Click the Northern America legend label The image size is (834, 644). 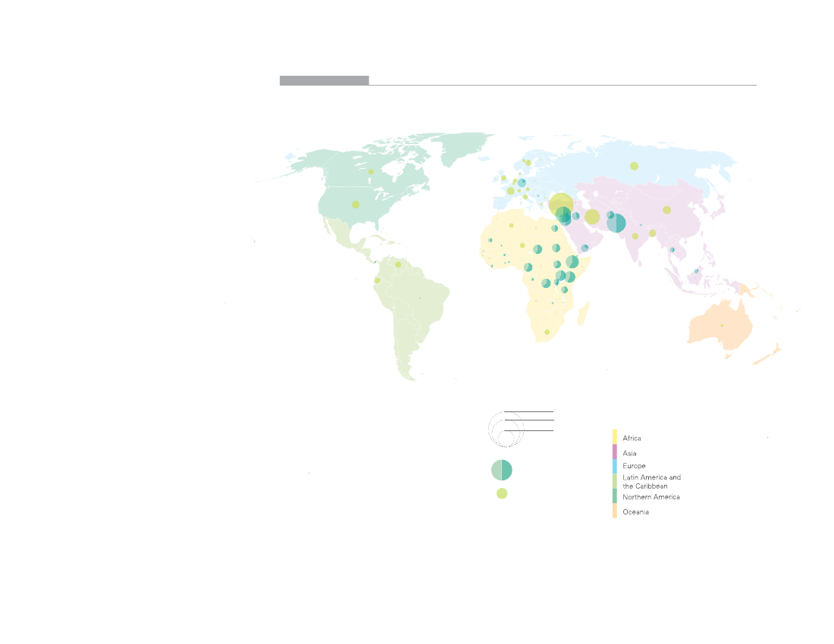[651, 497]
